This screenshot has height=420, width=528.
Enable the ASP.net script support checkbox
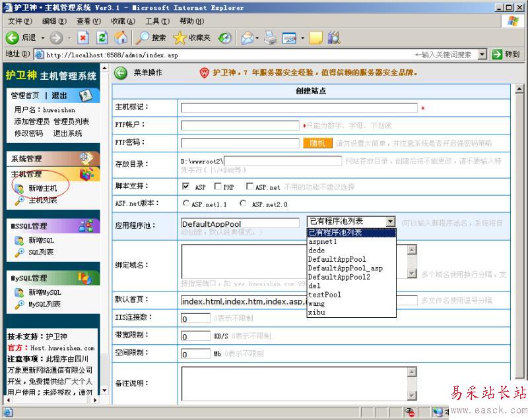pyautogui.click(x=249, y=186)
